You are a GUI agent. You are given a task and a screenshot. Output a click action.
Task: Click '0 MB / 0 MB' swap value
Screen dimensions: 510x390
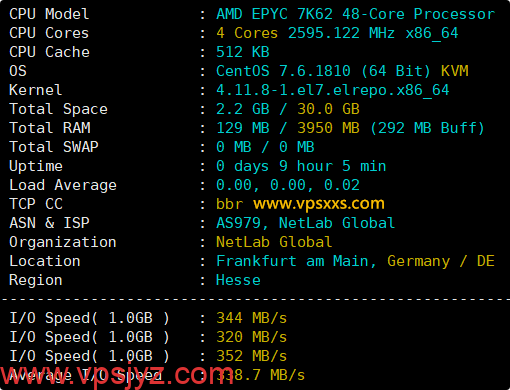[265, 147]
